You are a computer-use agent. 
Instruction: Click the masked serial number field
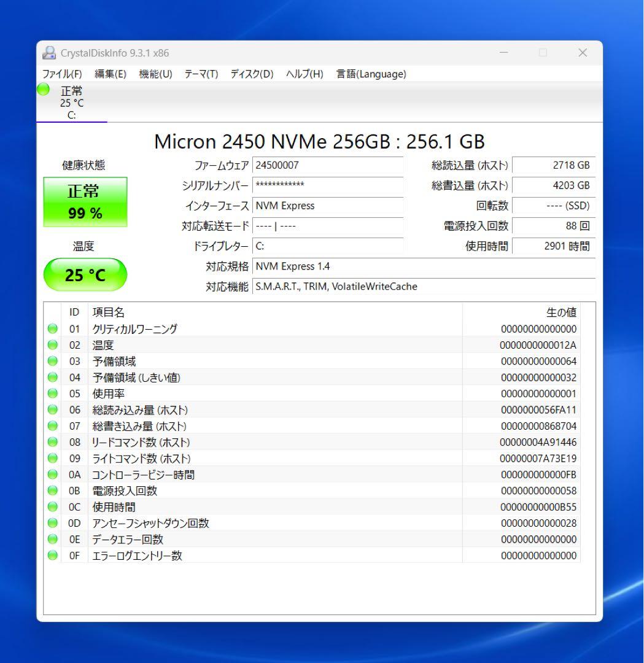click(328, 185)
